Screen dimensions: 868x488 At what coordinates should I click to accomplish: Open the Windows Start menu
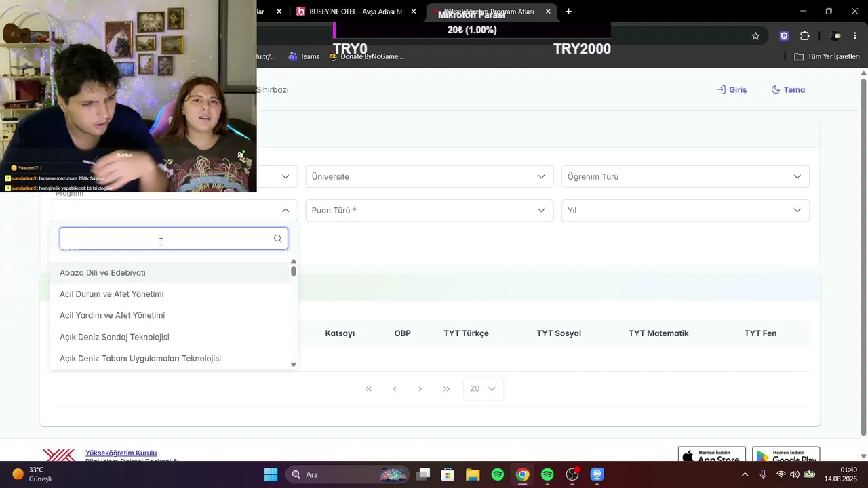click(x=271, y=474)
